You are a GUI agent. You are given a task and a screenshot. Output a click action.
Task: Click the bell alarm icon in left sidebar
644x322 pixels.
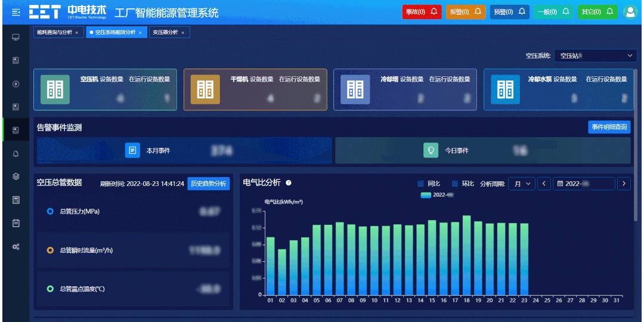[16, 153]
